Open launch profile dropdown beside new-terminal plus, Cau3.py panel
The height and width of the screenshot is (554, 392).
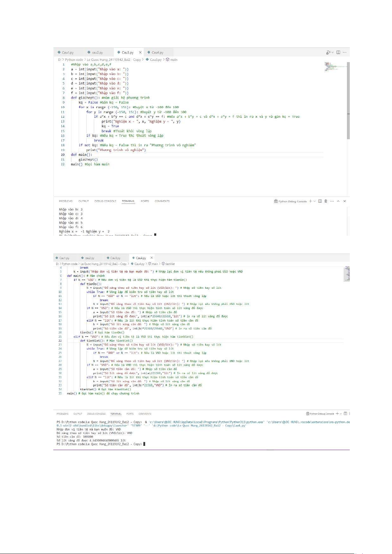[x=315, y=201]
